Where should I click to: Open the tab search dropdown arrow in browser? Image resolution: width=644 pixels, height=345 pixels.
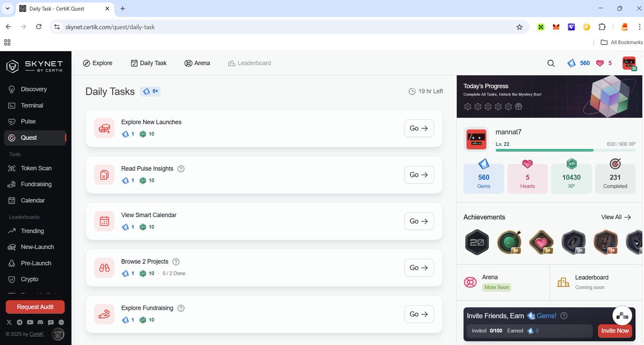click(8, 9)
